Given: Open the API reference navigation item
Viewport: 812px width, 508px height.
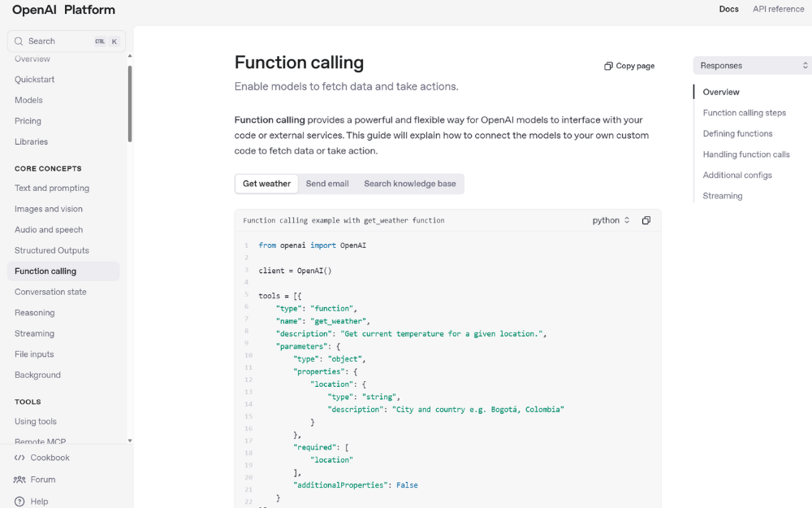Looking at the screenshot, I should coord(779,9).
